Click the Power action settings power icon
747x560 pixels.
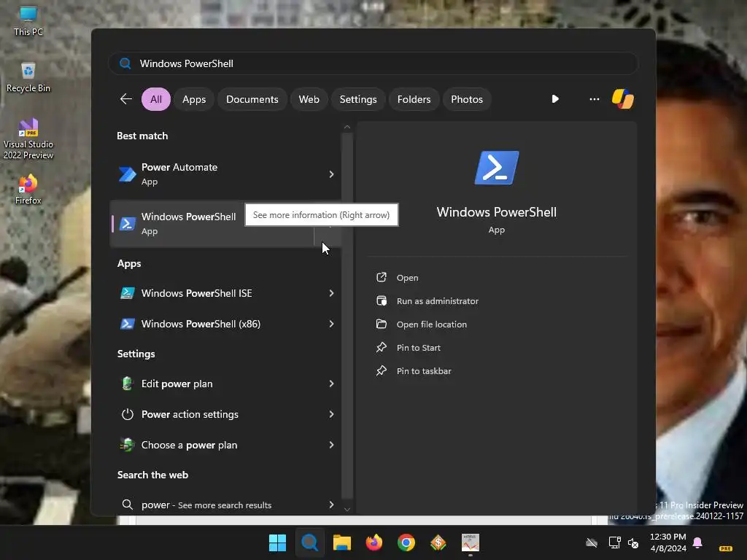(x=127, y=414)
